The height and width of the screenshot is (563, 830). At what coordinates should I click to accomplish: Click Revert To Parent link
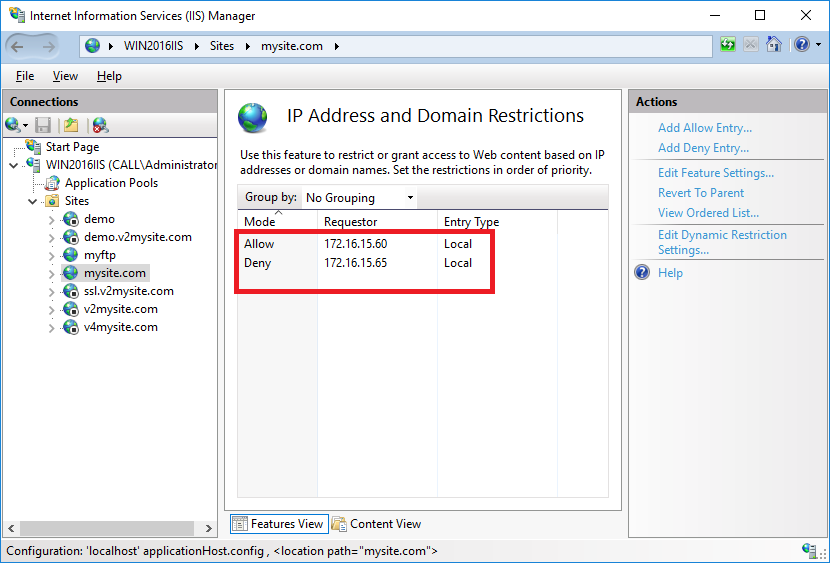pos(701,193)
